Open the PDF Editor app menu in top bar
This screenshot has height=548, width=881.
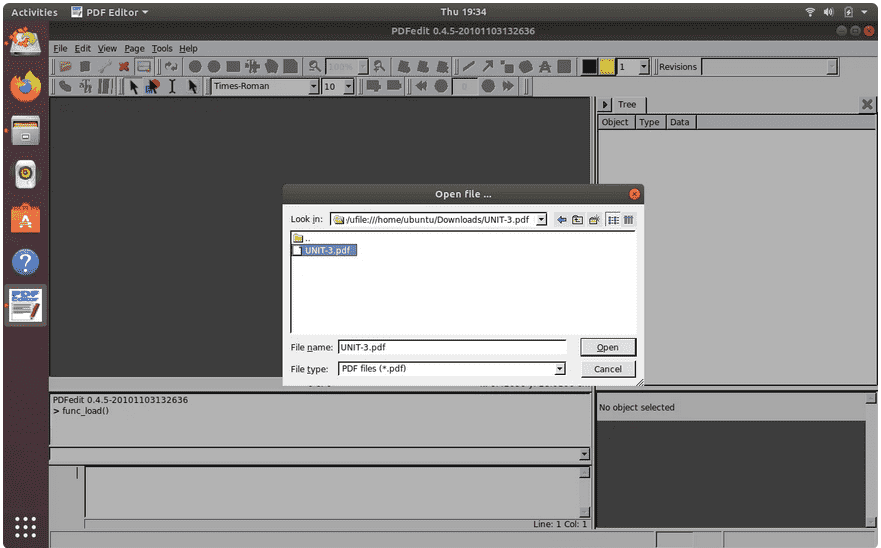110,12
